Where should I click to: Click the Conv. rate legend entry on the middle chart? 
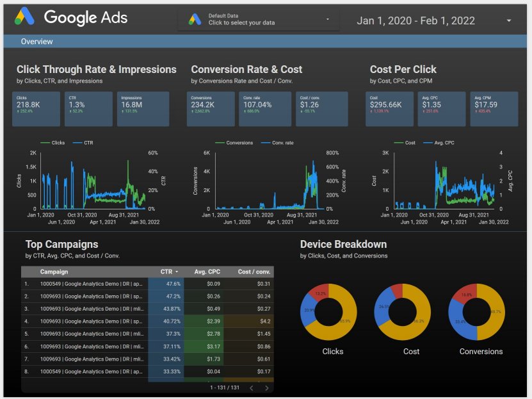tap(277, 143)
